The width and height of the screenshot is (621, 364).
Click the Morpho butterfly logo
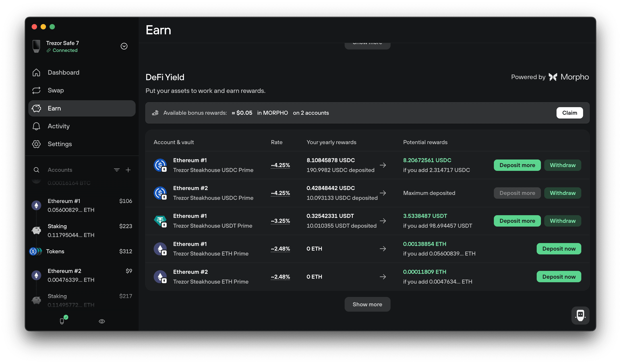coord(553,77)
